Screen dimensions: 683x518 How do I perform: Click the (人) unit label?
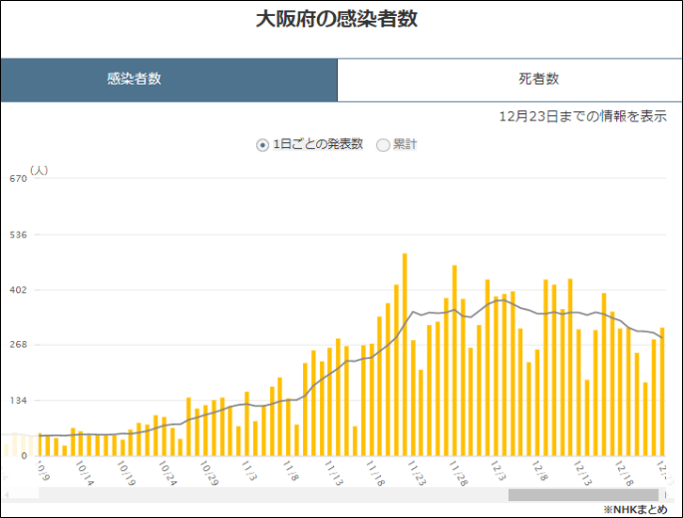coord(39,170)
